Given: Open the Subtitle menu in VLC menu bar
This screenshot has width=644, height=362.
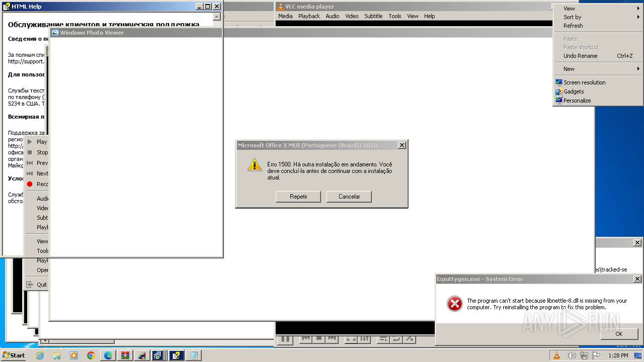Looking at the screenshot, I should click(373, 16).
